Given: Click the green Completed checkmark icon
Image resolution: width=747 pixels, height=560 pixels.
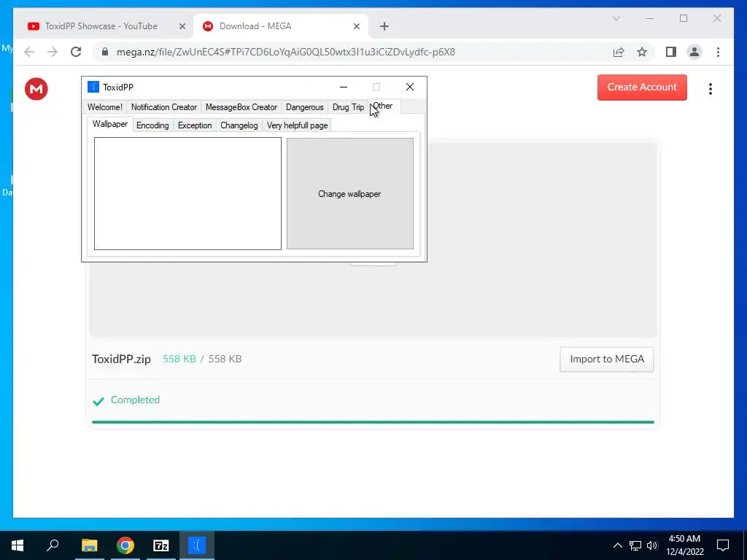Looking at the screenshot, I should click(x=98, y=402).
